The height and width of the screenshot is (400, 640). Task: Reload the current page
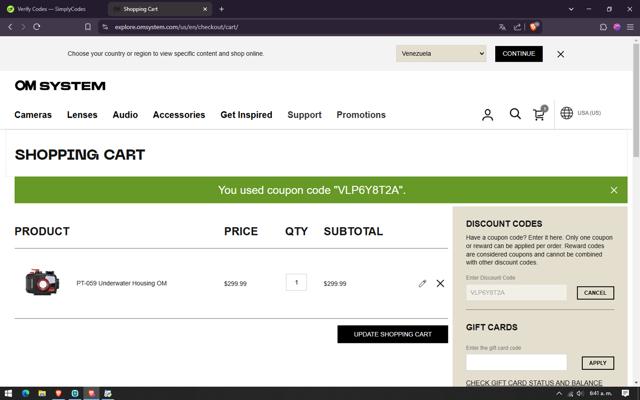pos(37,27)
